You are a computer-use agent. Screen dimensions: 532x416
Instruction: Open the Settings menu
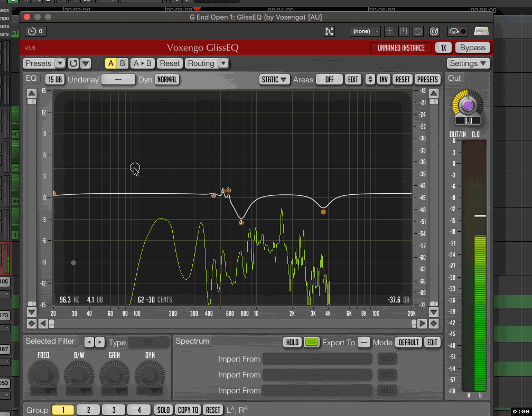(x=468, y=63)
